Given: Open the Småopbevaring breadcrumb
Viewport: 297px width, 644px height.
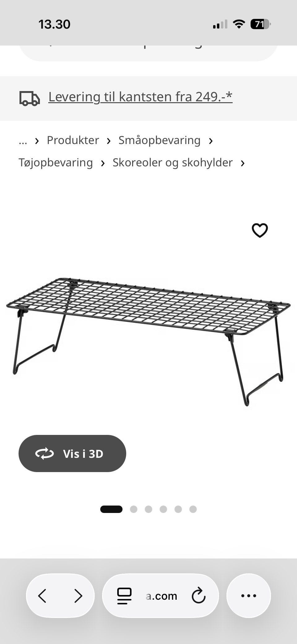Looking at the screenshot, I should coord(159,140).
